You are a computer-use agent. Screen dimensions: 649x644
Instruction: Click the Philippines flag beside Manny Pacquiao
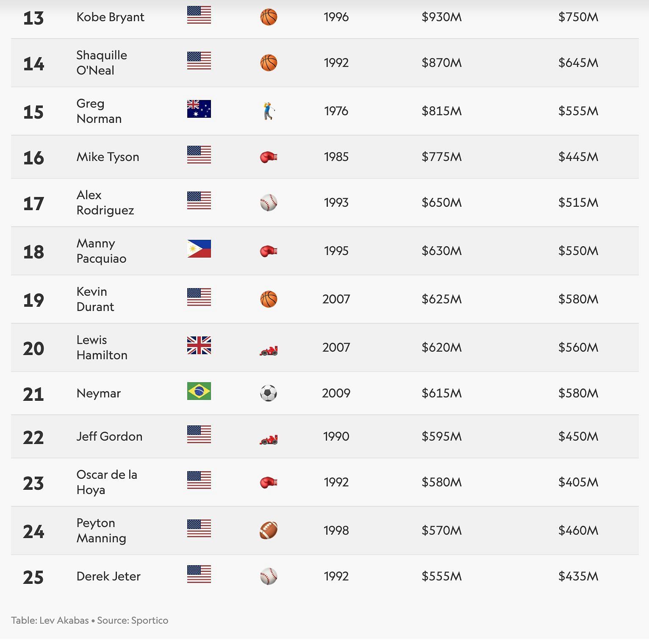[199, 249]
